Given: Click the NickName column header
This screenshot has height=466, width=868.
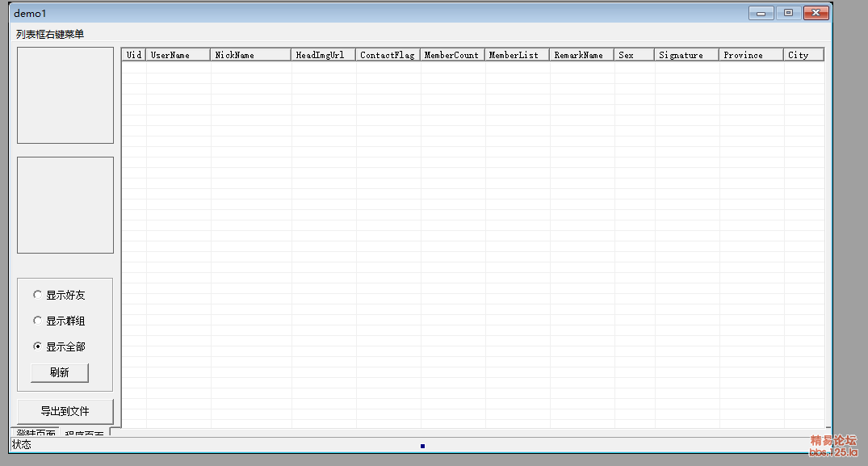Looking at the screenshot, I should coord(250,55).
